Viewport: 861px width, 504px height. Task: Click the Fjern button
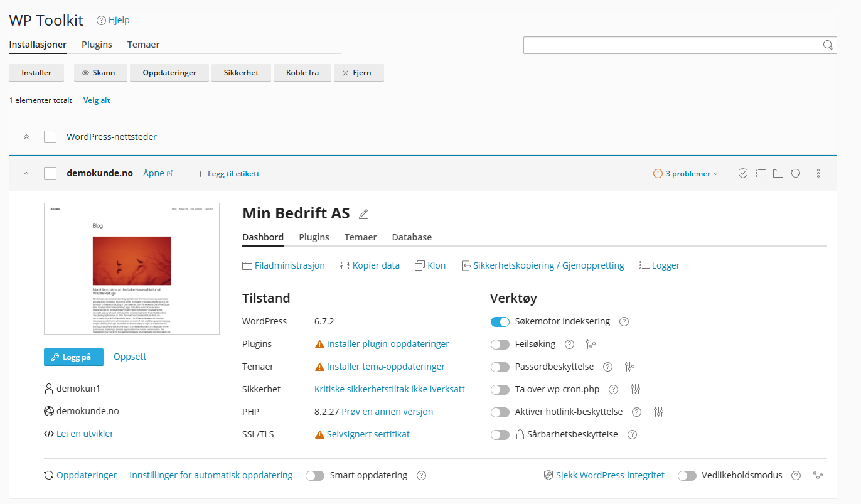point(358,73)
